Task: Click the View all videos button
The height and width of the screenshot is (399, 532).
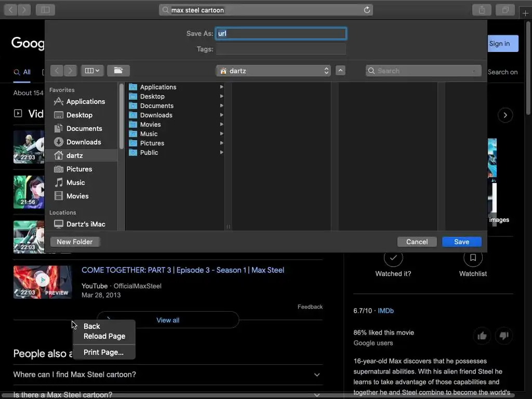Action: click(x=168, y=320)
